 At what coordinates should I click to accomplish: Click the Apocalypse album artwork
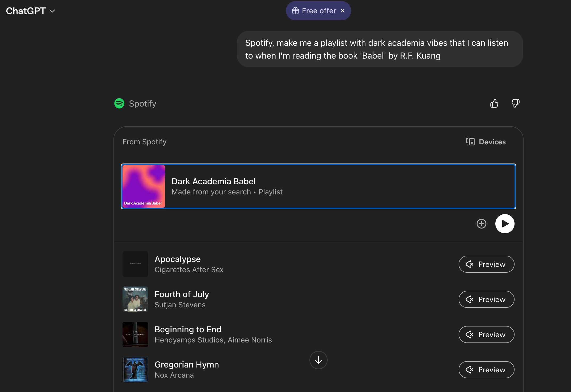[x=135, y=264]
